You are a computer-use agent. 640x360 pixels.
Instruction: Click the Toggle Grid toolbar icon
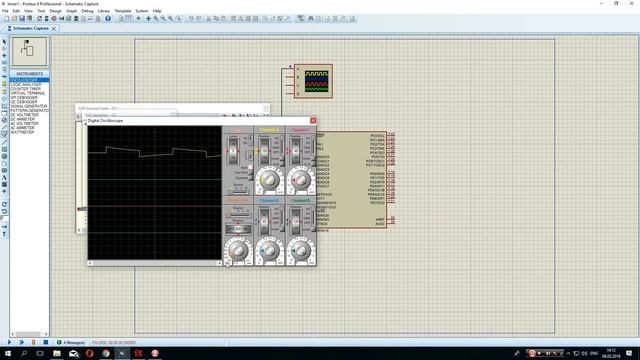(129, 18)
